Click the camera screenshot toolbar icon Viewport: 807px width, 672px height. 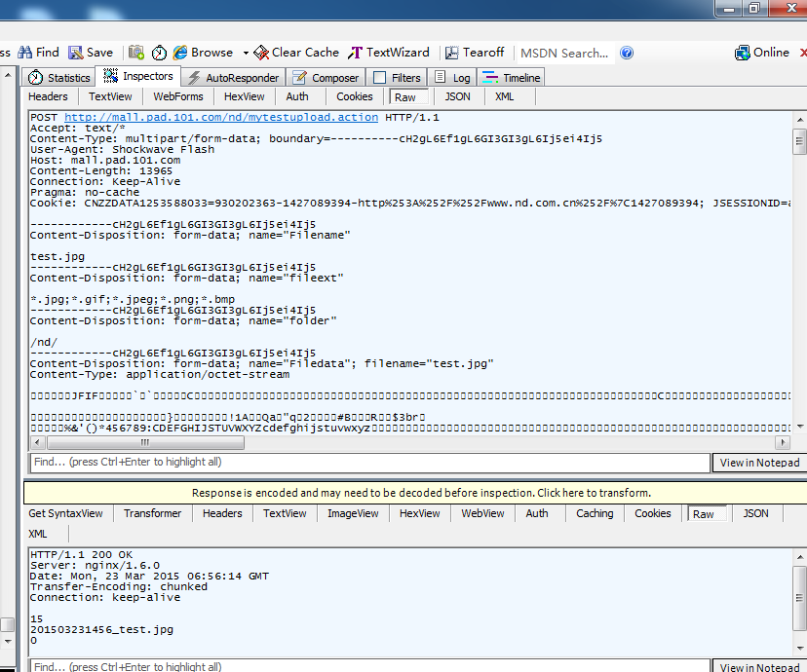(136, 53)
